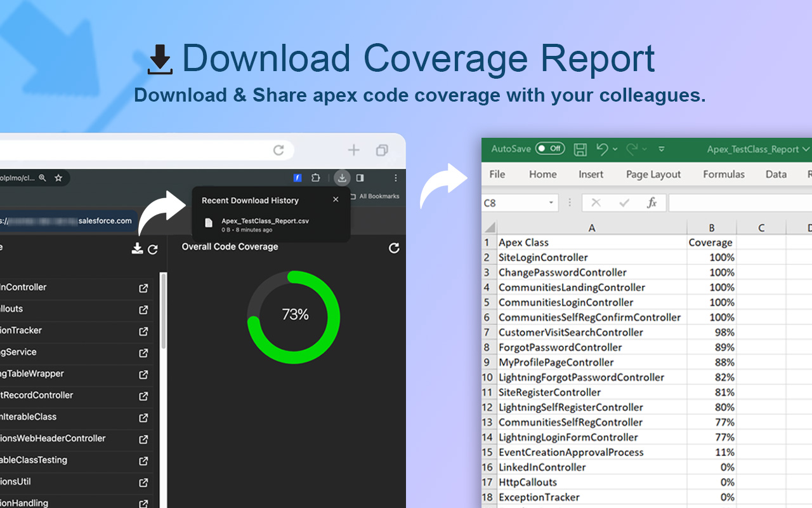
Task: Click the 73% coverage donut chart
Action: 294,317
